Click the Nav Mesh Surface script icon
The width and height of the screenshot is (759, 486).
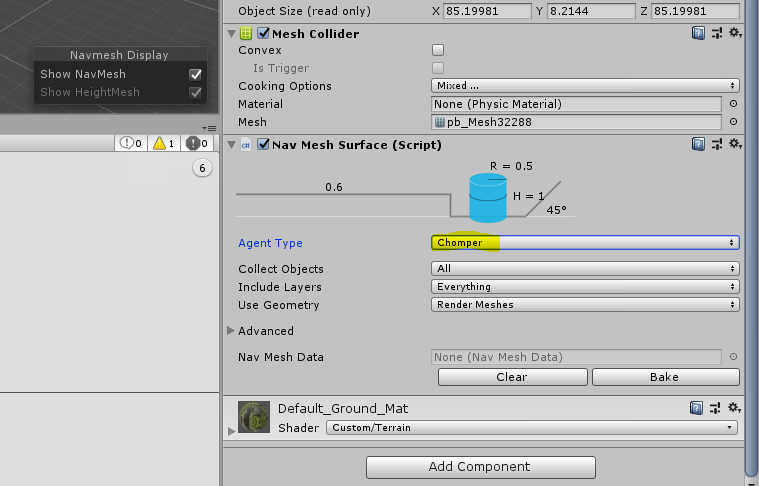coord(246,145)
